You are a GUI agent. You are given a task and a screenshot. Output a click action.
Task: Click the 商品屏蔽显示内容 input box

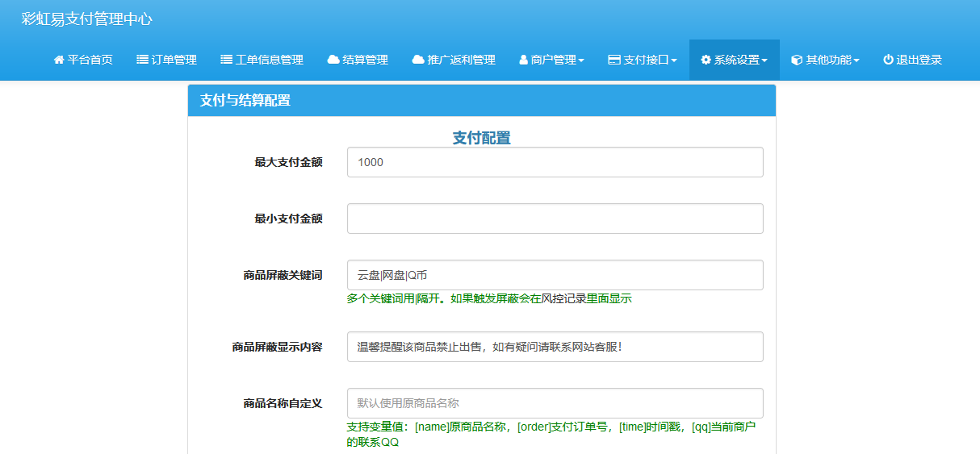pos(555,347)
